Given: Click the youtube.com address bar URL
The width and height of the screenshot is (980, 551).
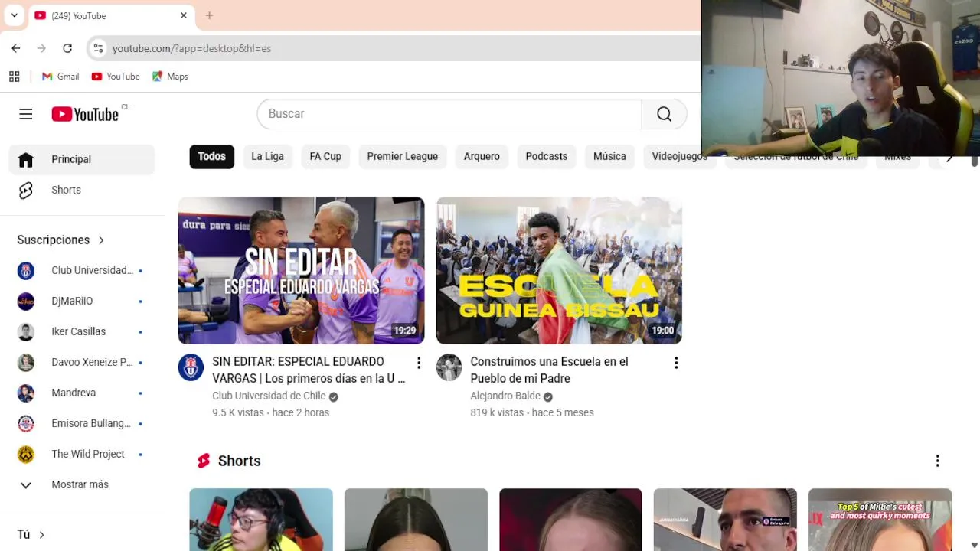Looking at the screenshot, I should (191, 48).
